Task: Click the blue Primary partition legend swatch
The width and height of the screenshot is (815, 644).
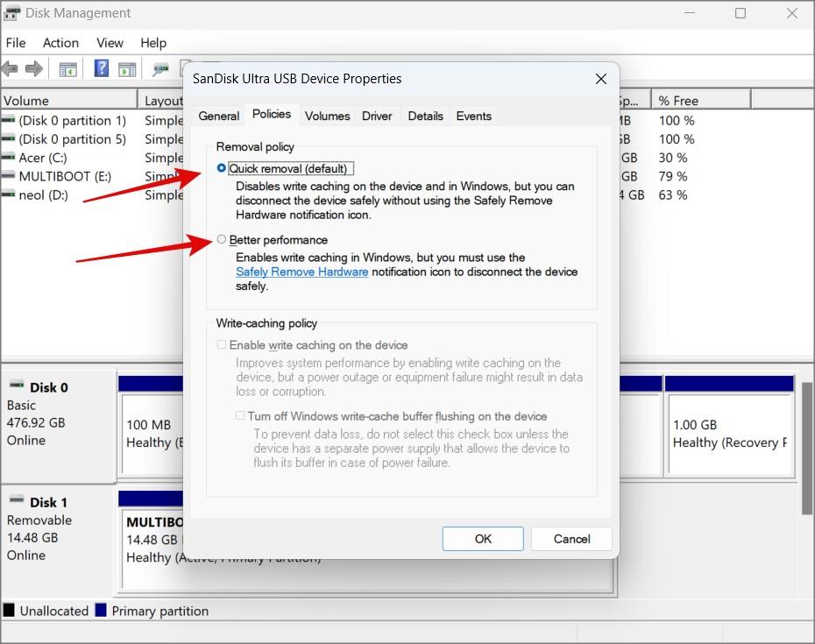Action: (101, 610)
